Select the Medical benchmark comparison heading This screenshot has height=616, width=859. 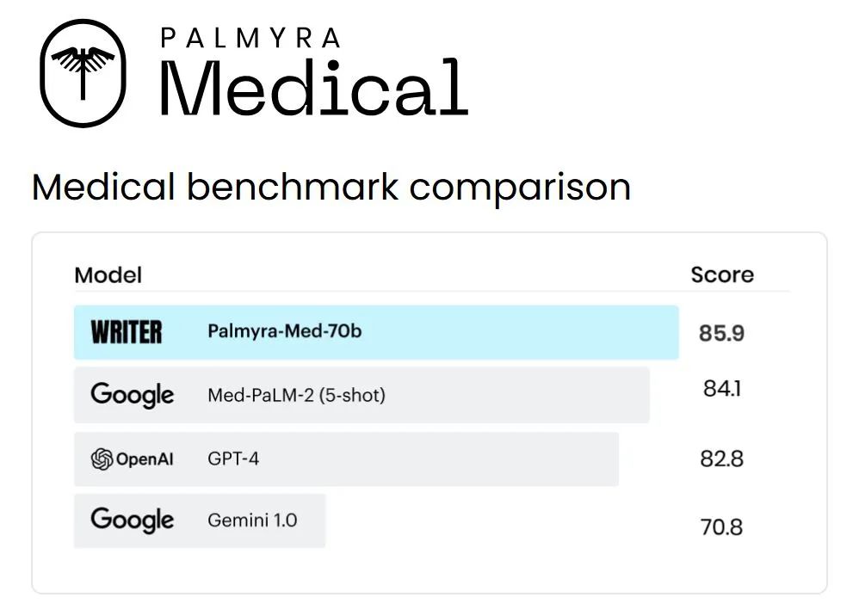(x=331, y=187)
